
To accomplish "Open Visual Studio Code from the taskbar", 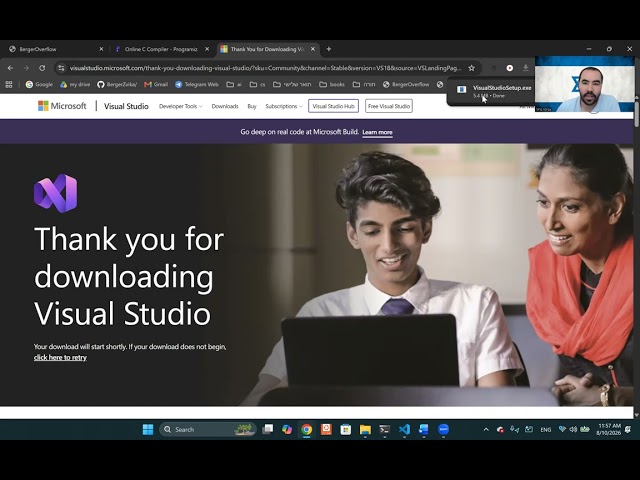I will (x=404, y=429).
